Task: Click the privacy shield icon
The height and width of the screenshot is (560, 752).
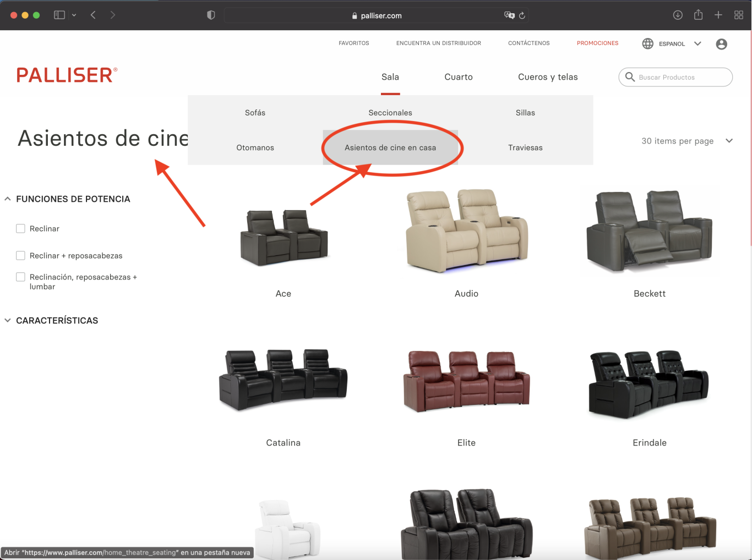Action: tap(211, 15)
